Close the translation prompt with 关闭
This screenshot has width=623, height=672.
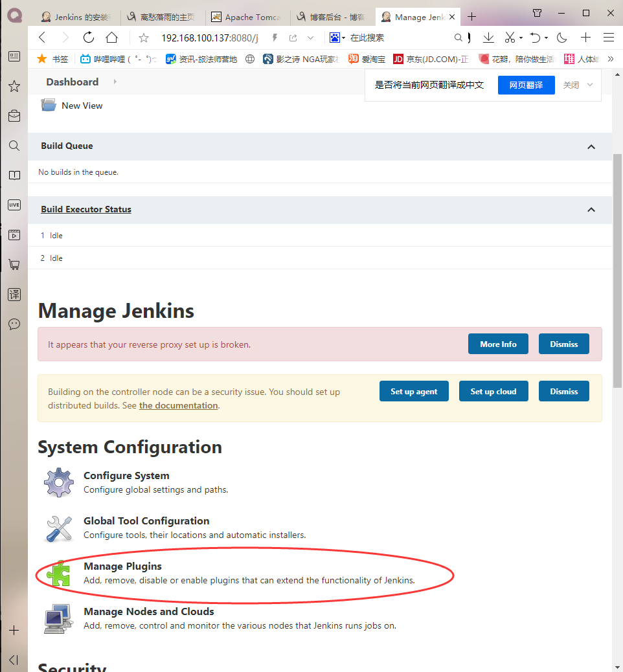pos(571,85)
